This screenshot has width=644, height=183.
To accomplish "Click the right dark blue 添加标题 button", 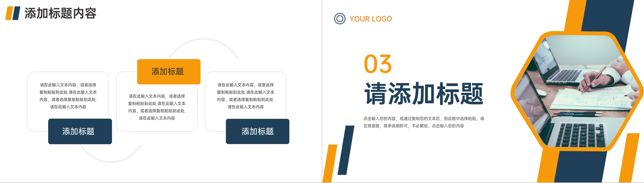I will [x=258, y=131].
